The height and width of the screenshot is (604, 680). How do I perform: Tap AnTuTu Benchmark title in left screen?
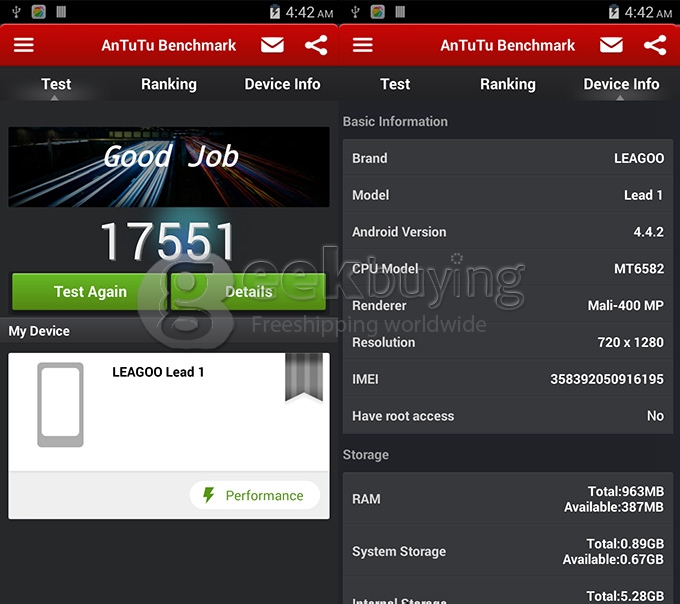coord(169,45)
